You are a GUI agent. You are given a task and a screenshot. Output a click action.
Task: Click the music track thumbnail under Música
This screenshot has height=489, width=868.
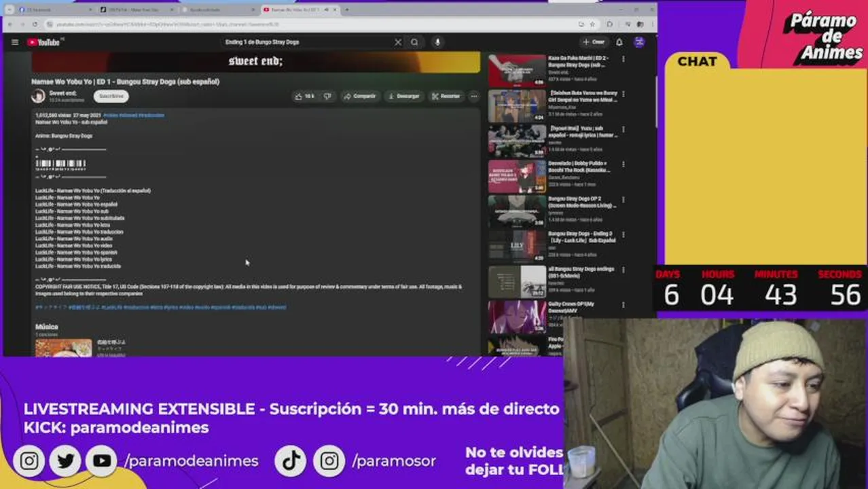63,348
